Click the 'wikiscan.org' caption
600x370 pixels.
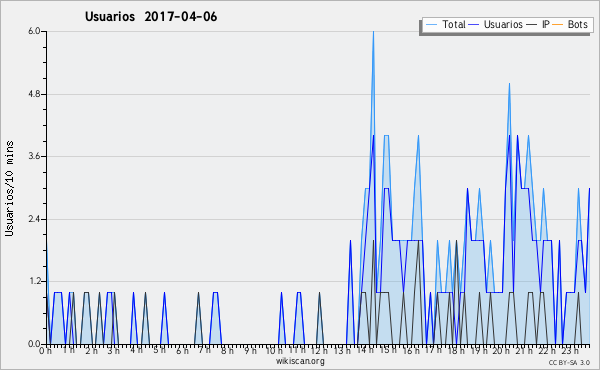tap(300, 361)
